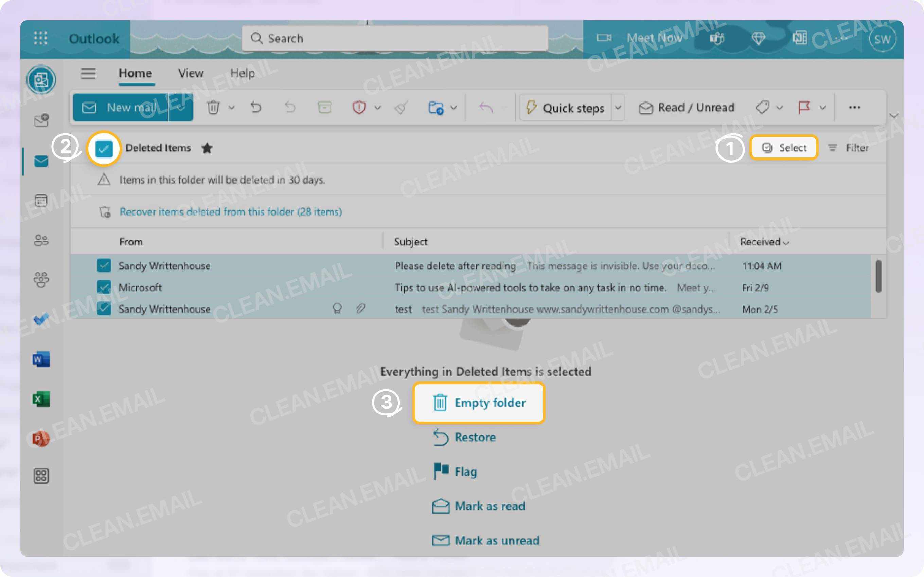Expand the Quick steps dropdown
The width and height of the screenshot is (924, 577).
(x=619, y=108)
